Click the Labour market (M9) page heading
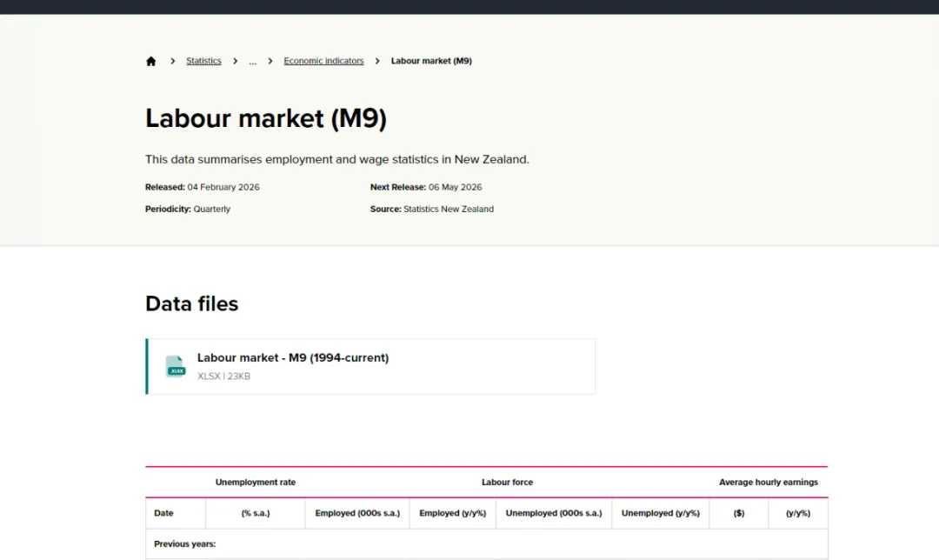939x560 pixels. tap(266, 118)
